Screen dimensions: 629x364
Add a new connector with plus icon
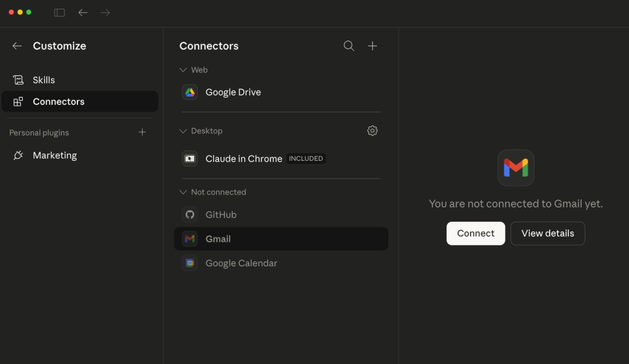tap(372, 46)
